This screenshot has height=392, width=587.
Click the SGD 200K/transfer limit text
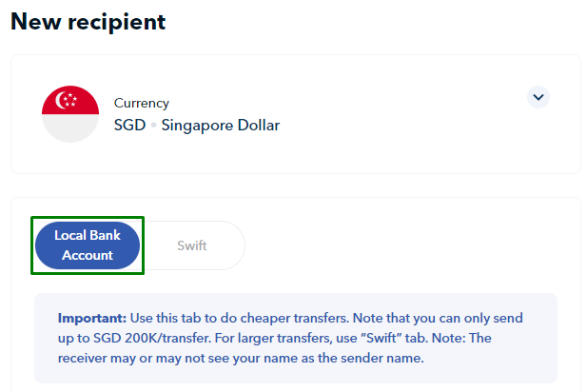pos(151,338)
